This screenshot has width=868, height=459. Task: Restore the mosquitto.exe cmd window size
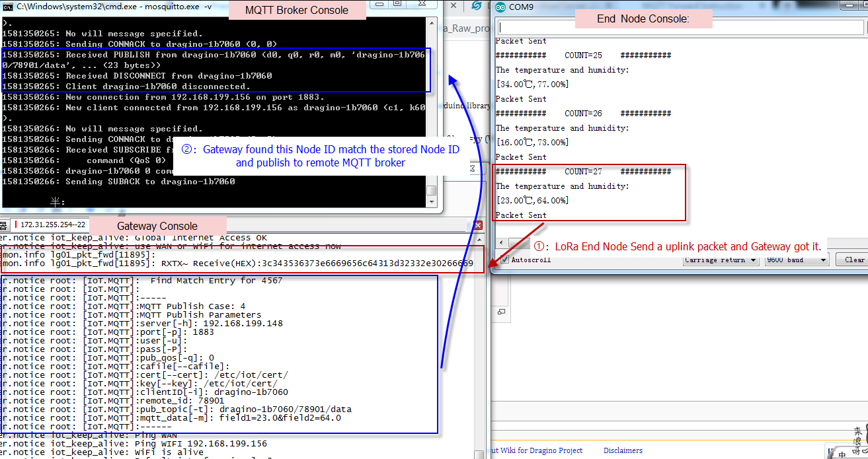pyautogui.click(x=397, y=5)
